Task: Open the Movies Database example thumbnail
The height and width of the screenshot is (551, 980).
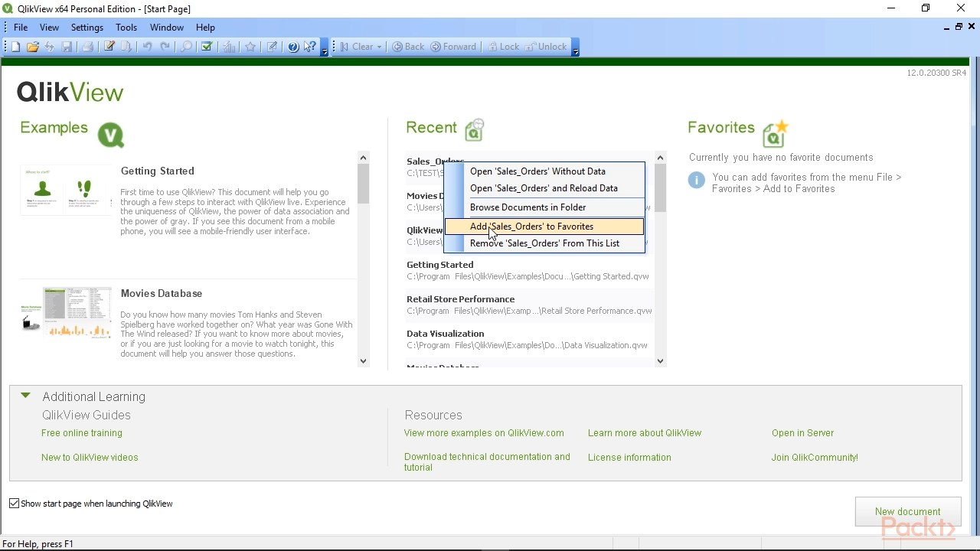Action: pyautogui.click(x=66, y=313)
